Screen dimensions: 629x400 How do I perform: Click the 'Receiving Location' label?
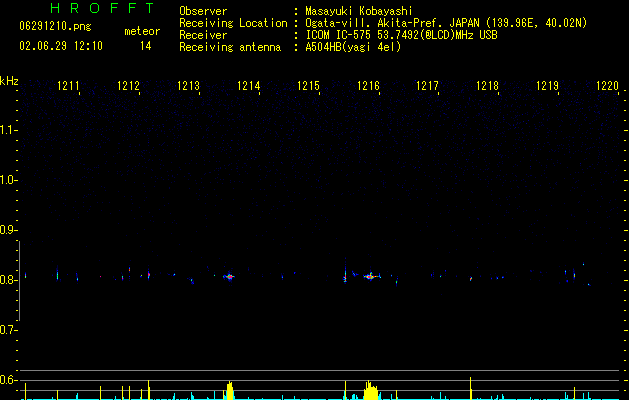pos(233,23)
